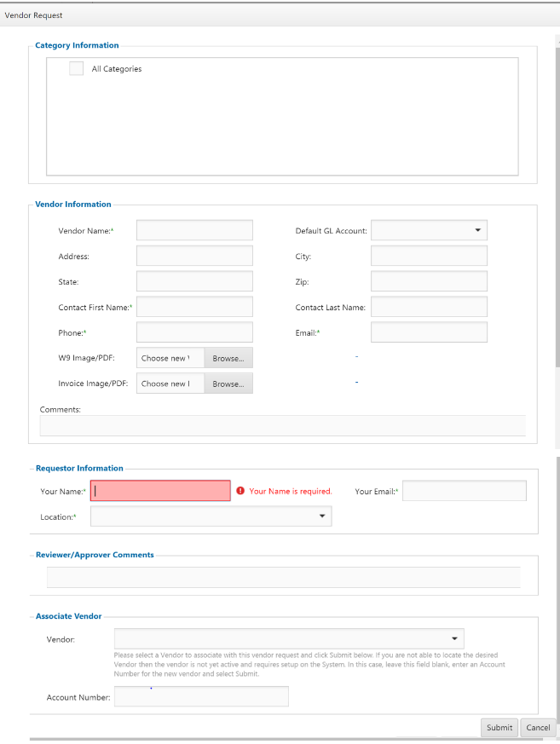Open the Default GL Account dropdown

tap(429, 230)
